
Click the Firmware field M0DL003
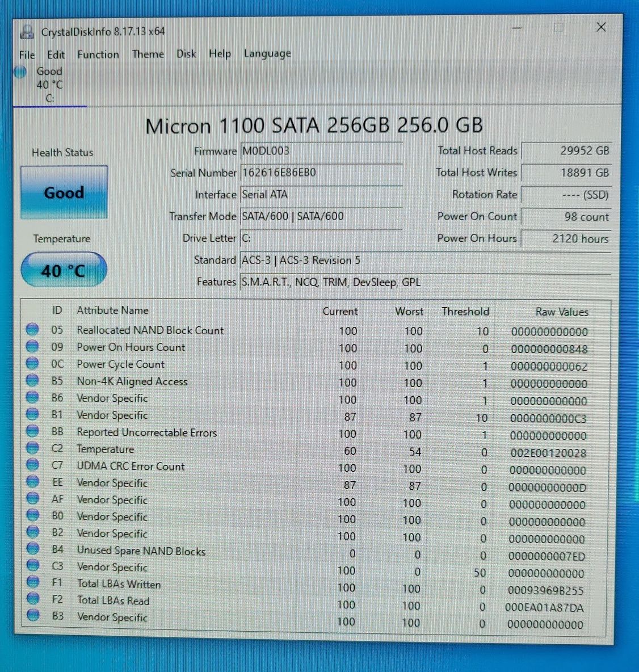click(321, 151)
